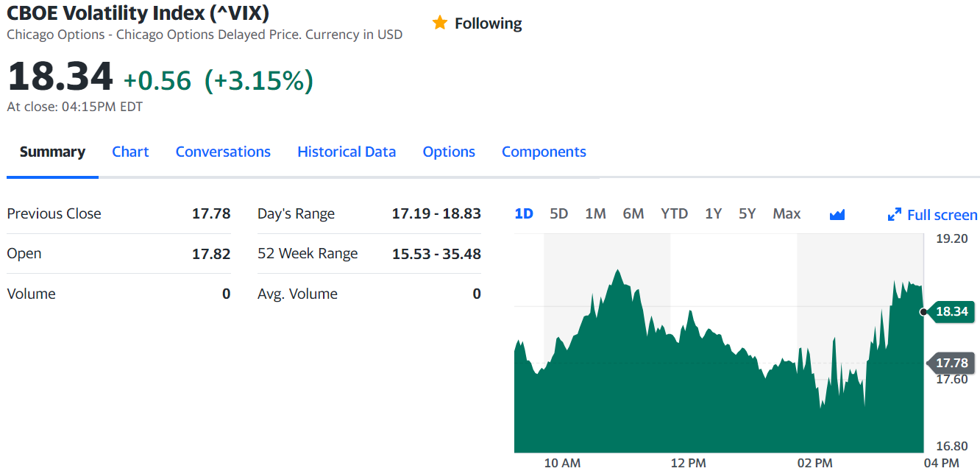Click the 10 AM time axis label
Image resolution: width=980 pixels, height=471 pixels.
[x=562, y=463]
